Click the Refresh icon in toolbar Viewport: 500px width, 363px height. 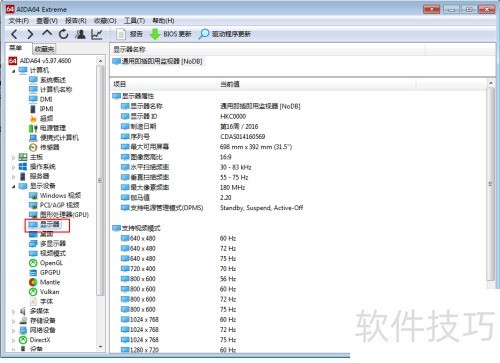pos(64,34)
